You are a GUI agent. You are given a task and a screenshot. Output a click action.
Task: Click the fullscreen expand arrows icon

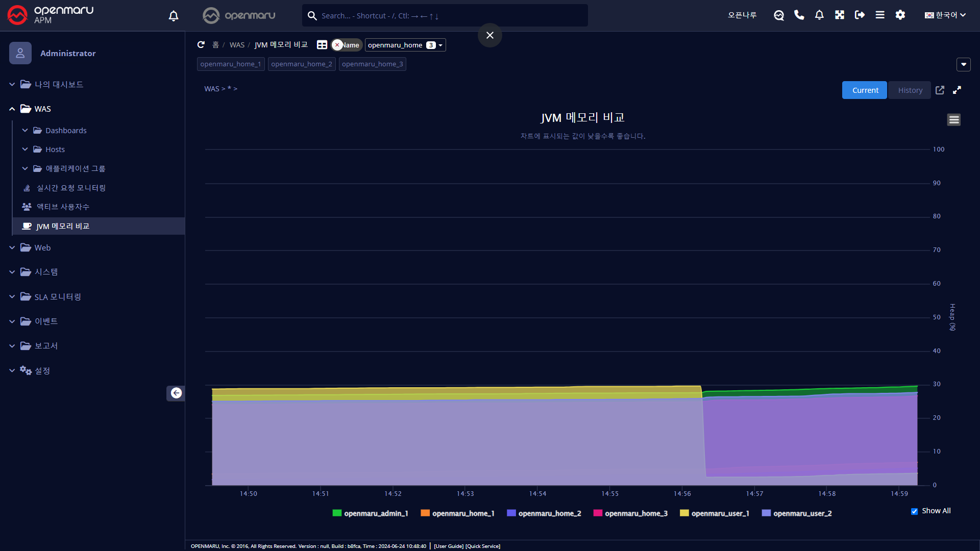point(957,90)
